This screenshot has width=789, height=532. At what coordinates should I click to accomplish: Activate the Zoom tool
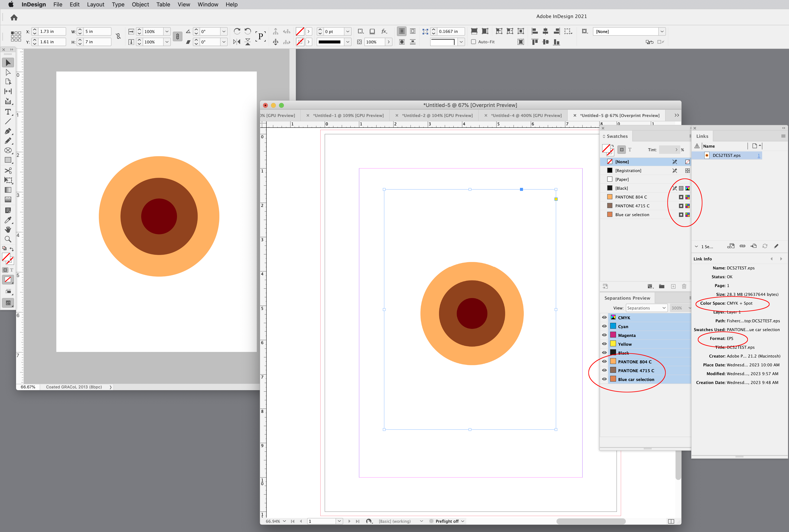8,239
